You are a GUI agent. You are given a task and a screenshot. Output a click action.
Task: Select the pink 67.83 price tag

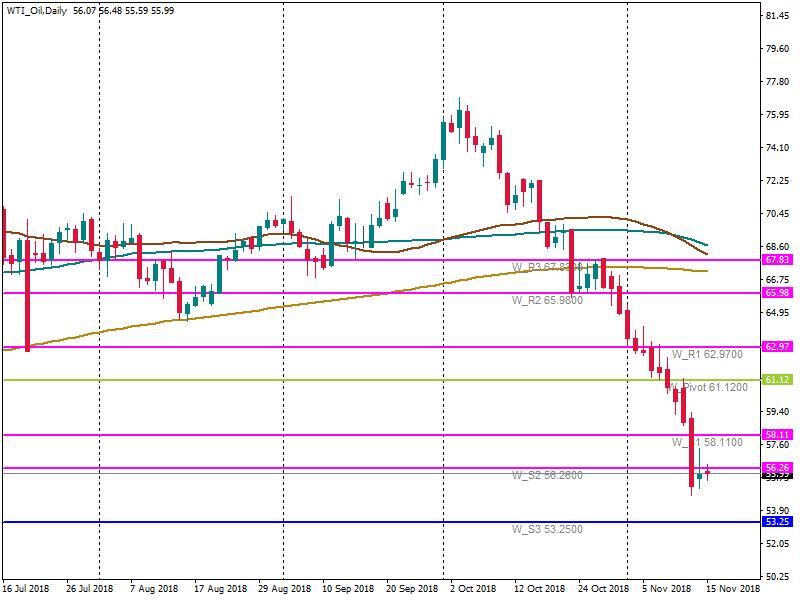point(777,259)
